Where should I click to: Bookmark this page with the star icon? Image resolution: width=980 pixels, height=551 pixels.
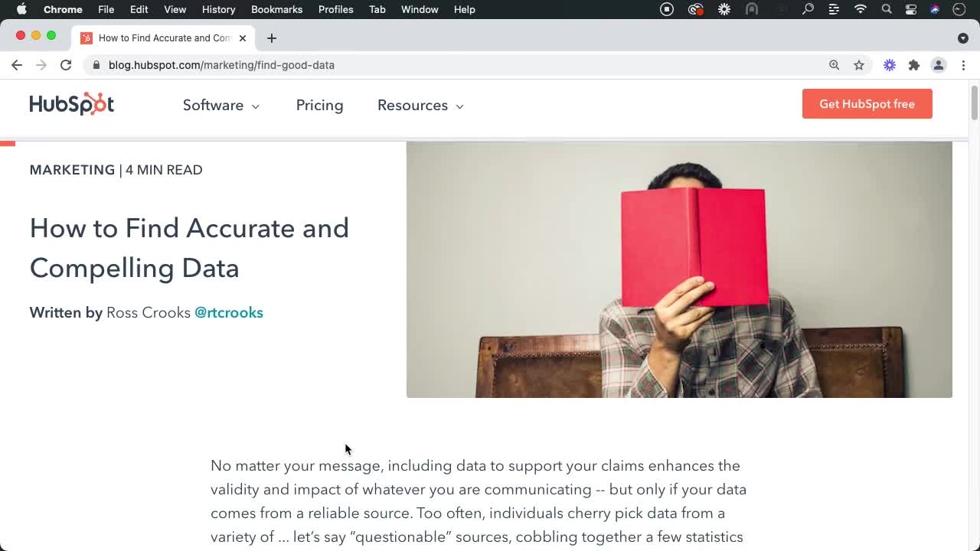pos(859,65)
